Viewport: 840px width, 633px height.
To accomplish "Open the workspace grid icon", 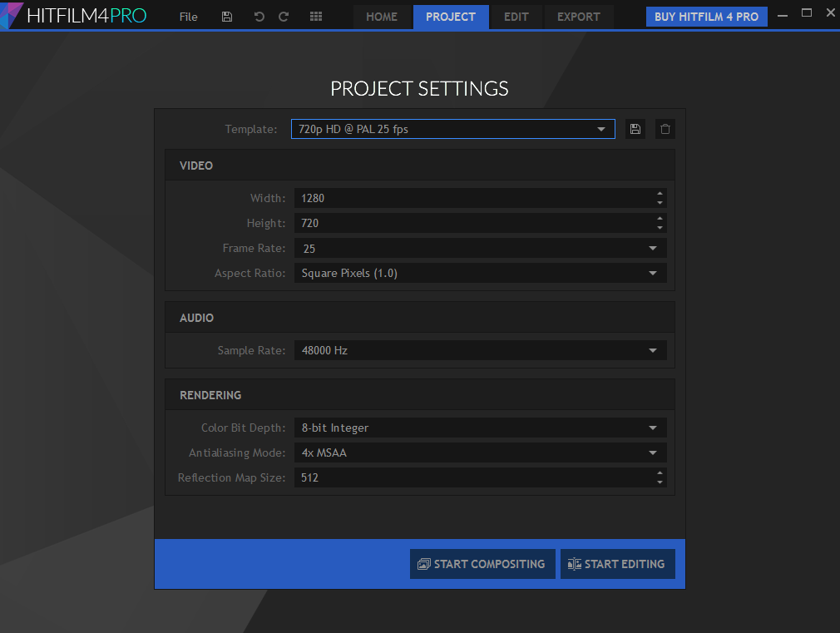I will pyautogui.click(x=316, y=17).
